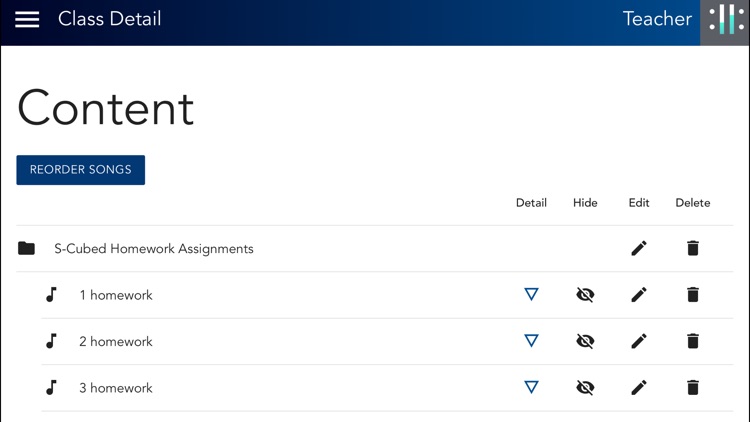This screenshot has width=750, height=422.
Task: Click trash icon for 3 homework
Action: point(693,388)
